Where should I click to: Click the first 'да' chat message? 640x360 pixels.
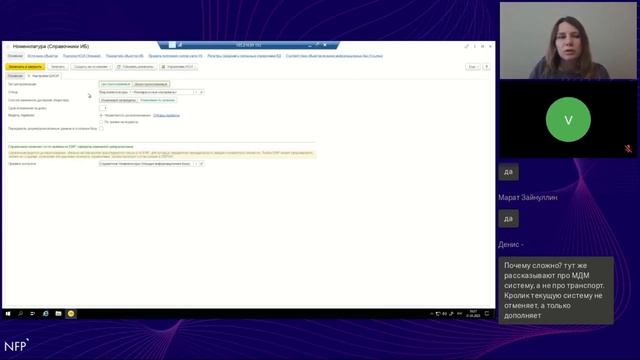(x=509, y=172)
